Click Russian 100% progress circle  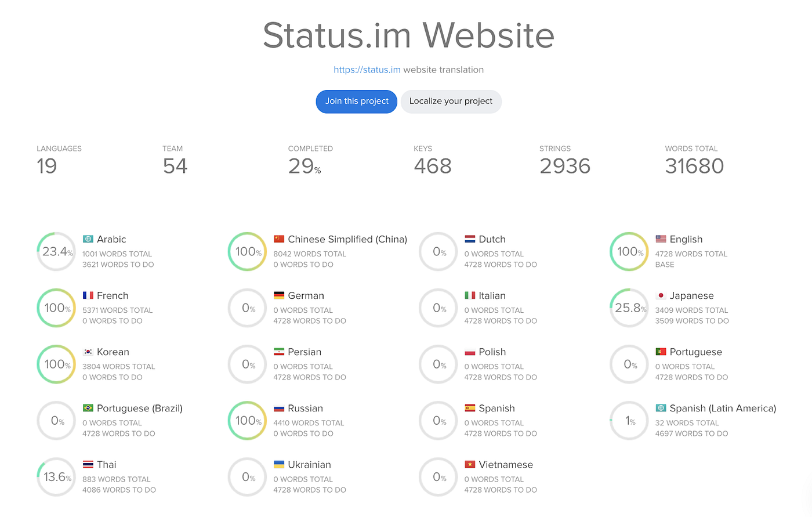(247, 421)
